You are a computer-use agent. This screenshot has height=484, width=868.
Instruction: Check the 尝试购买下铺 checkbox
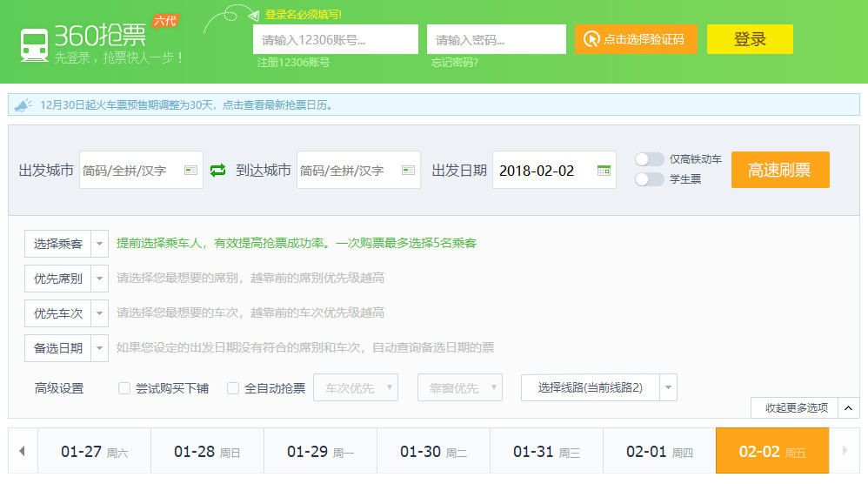click(124, 388)
